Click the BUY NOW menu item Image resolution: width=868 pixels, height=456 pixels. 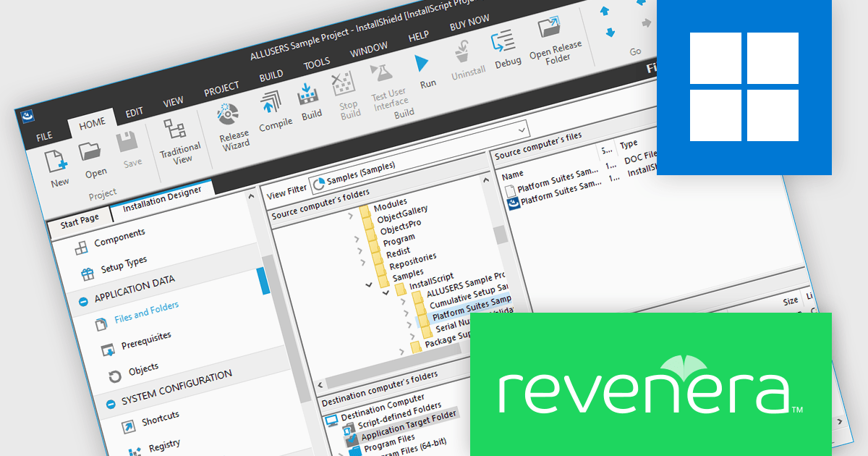click(x=469, y=22)
